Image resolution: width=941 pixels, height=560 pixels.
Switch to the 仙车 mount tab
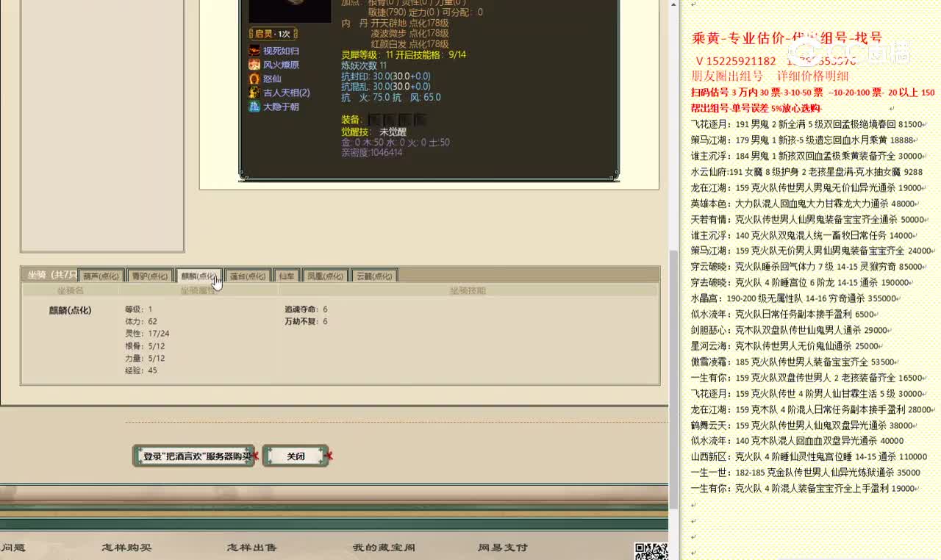287,276
